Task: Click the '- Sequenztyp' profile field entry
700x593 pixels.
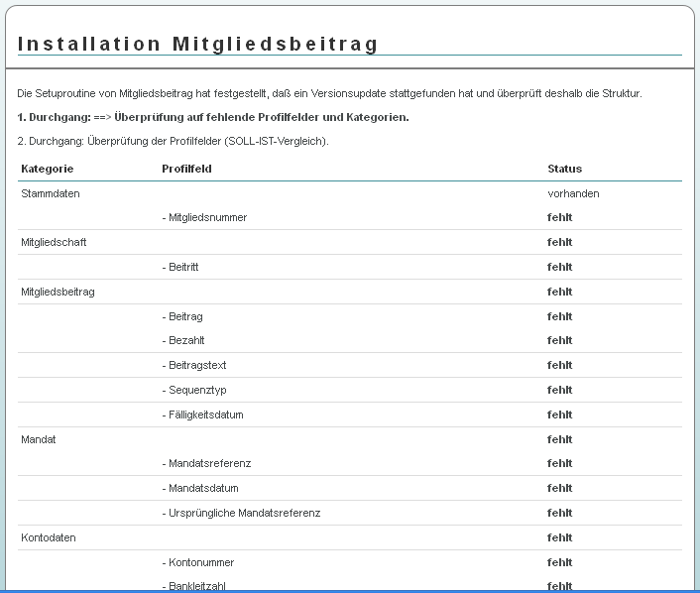Action: [194, 390]
